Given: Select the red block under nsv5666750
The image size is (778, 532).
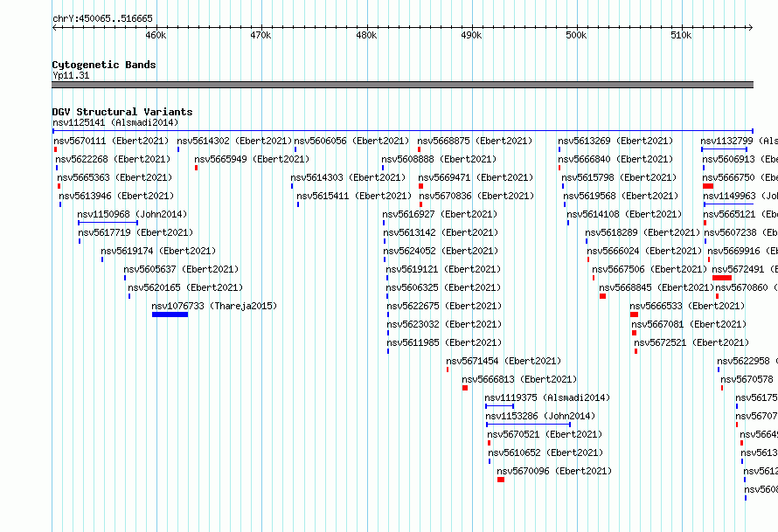Looking at the screenshot, I should [708, 186].
